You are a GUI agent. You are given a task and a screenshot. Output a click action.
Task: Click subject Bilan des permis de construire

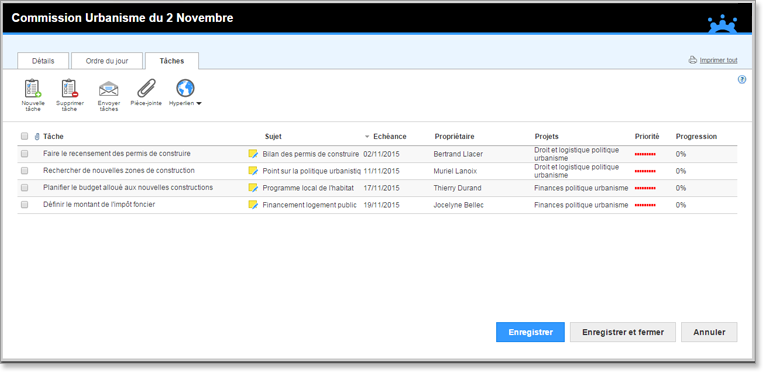pos(311,154)
